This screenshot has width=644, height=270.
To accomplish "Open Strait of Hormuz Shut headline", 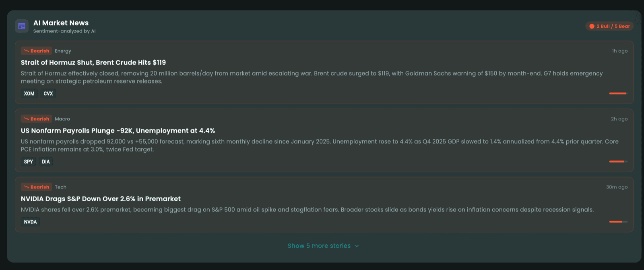I will pyautogui.click(x=93, y=63).
